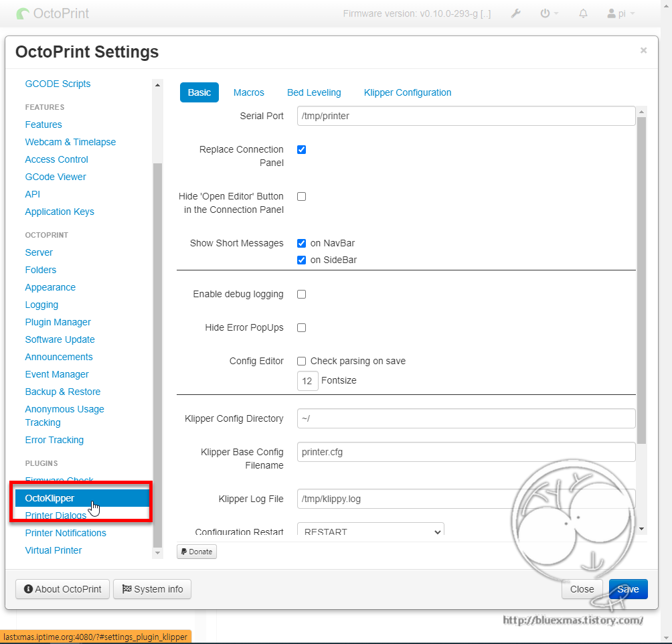Click sidebar scrollbar down arrow

pos(158,553)
